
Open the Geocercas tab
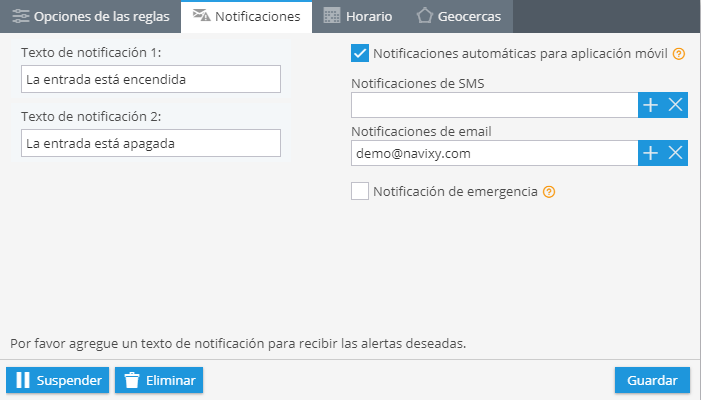(459, 17)
